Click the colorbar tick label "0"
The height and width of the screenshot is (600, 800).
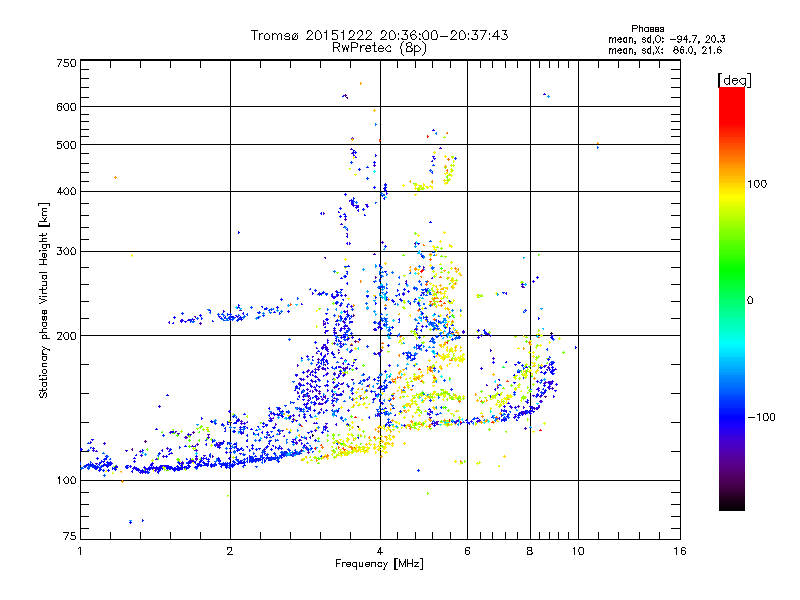pyautogui.click(x=750, y=300)
